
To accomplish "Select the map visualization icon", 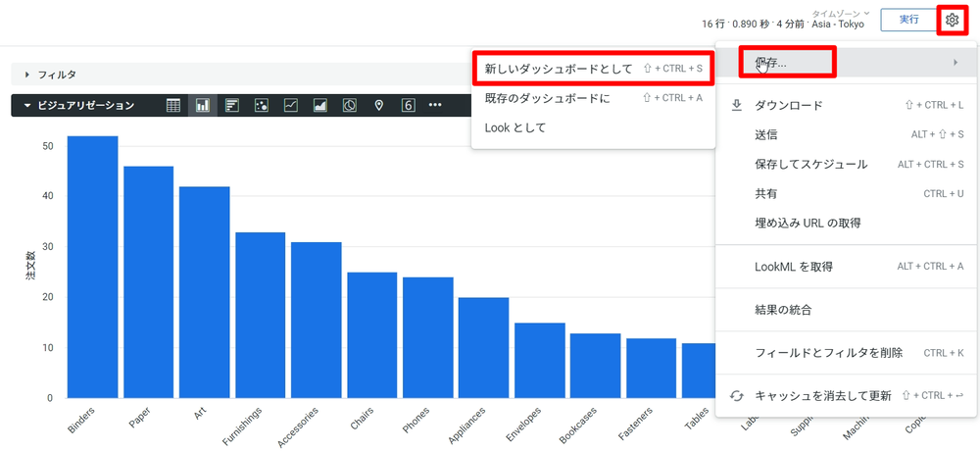I will tap(378, 105).
